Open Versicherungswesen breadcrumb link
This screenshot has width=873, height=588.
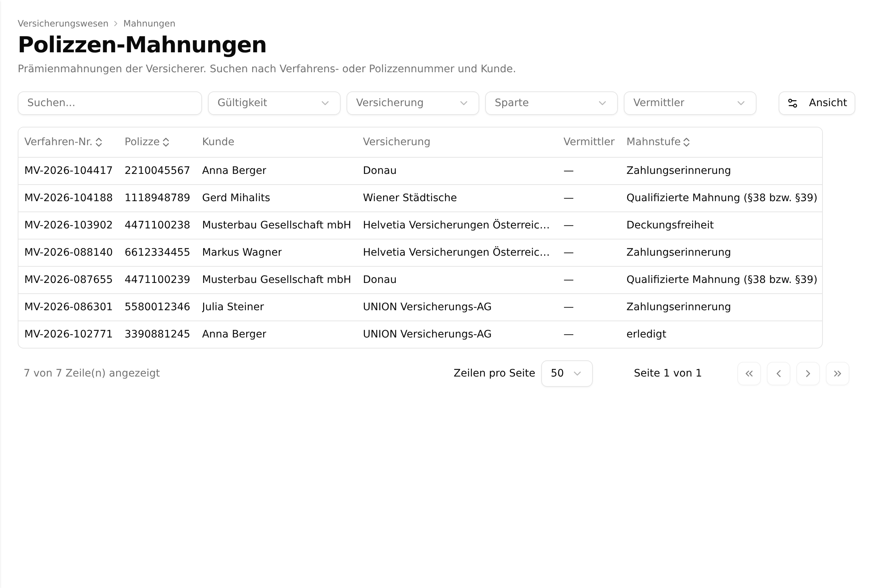(63, 24)
